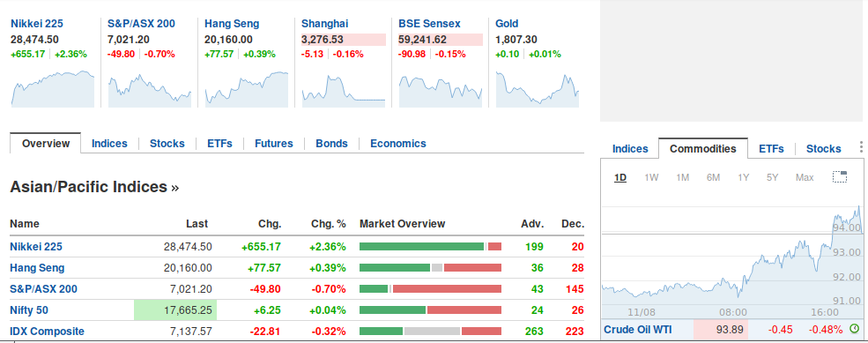Select the 5Y chart timeframe
Screen dimensions: 868x343
pos(772,177)
